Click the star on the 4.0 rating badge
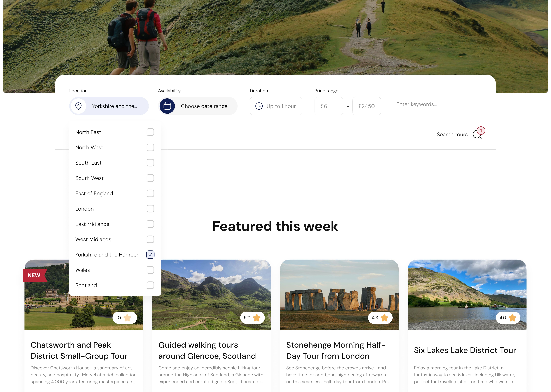The width and height of the screenshot is (551, 392). [x=512, y=318]
